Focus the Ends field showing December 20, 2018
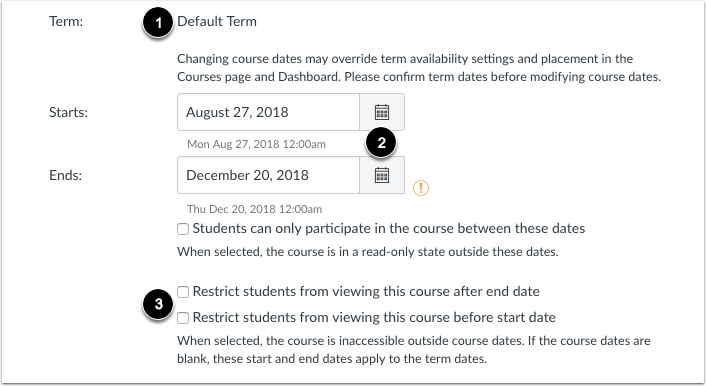This screenshot has width=706, height=386. pyautogui.click(x=268, y=175)
